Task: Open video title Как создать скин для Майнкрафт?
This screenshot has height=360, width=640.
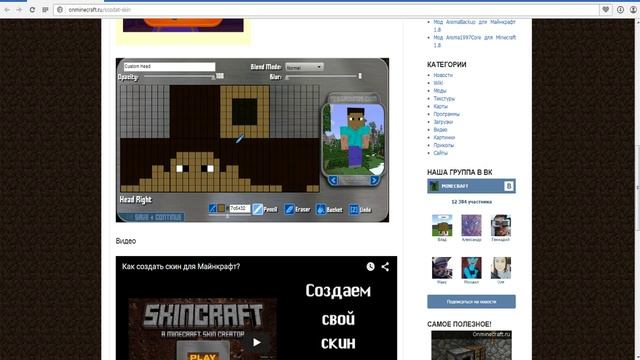Action: 181,267
